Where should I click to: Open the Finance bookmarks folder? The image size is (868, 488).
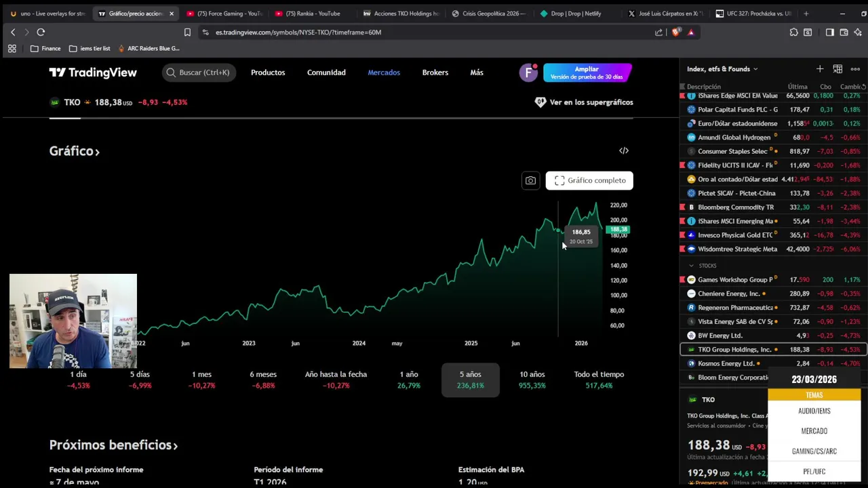pos(45,48)
